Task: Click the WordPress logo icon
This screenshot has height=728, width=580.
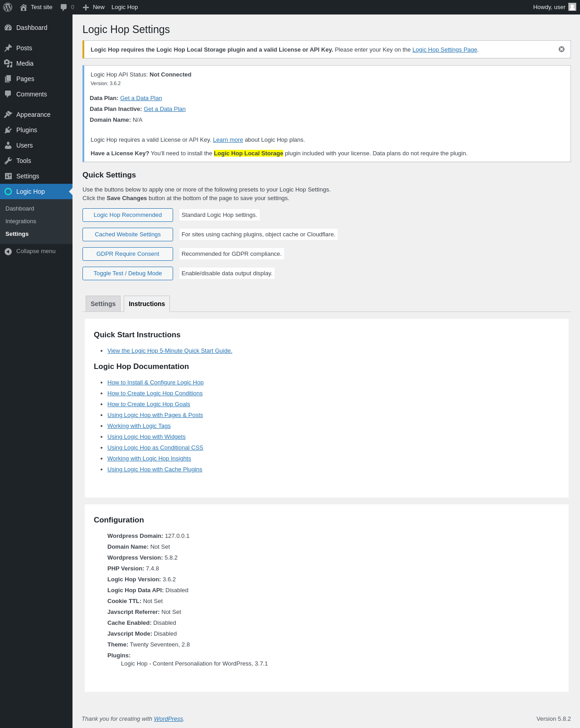Action: [8, 7]
